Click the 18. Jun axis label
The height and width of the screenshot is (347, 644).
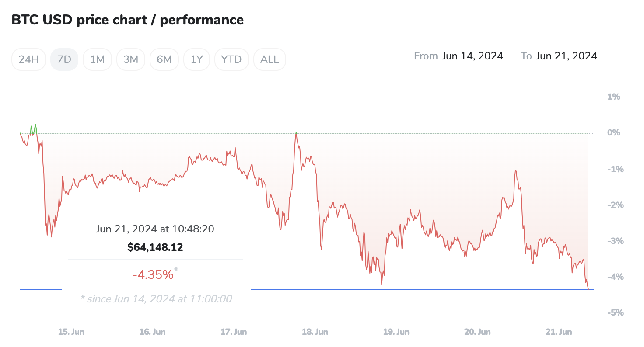click(315, 332)
